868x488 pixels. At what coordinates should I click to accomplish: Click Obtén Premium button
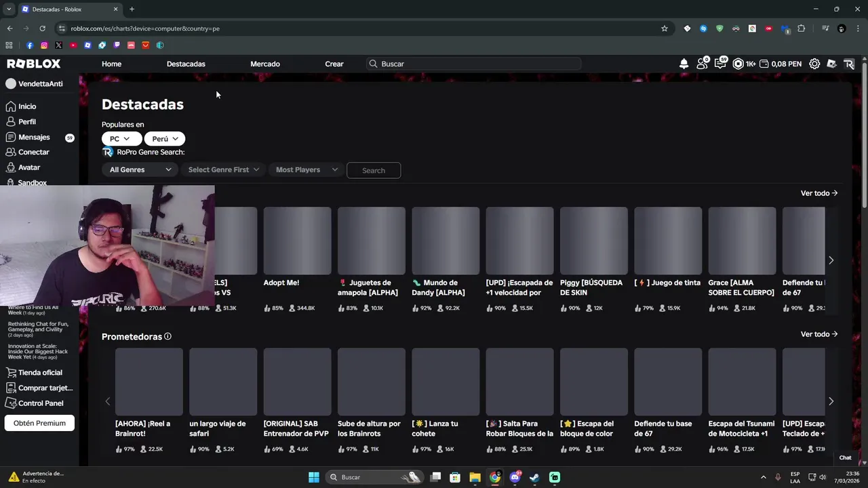click(x=39, y=423)
